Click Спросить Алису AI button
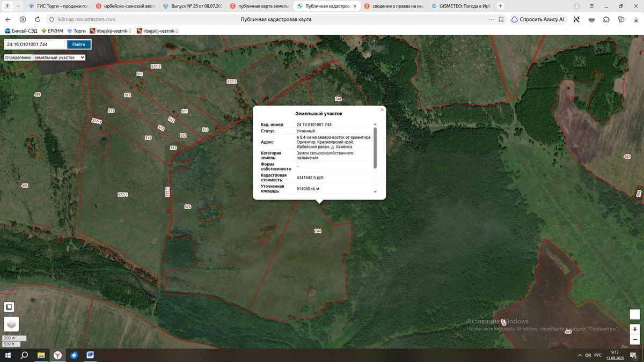 pyautogui.click(x=538, y=19)
